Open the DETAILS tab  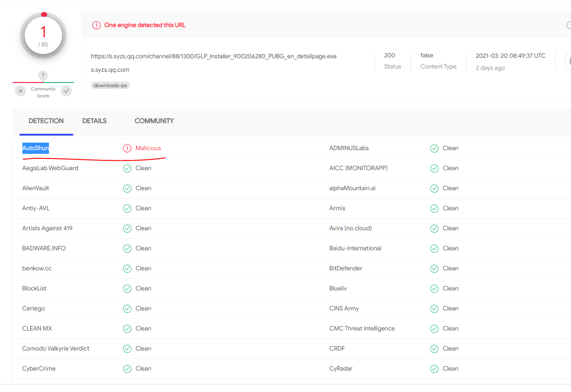point(95,121)
